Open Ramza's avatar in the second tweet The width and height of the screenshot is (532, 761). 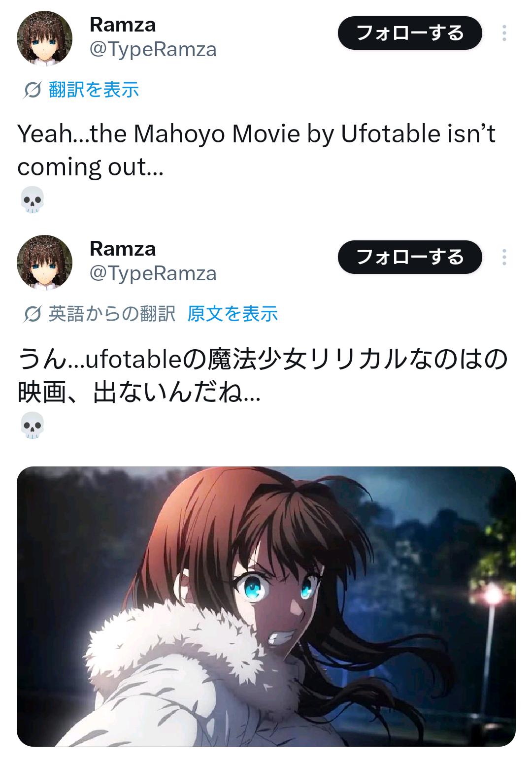point(45,262)
